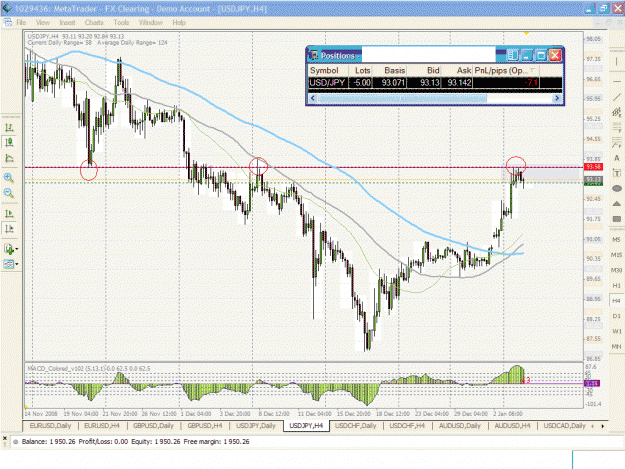Switch chart to MN timeframe
This screenshot has width=625, height=469.
(616, 347)
